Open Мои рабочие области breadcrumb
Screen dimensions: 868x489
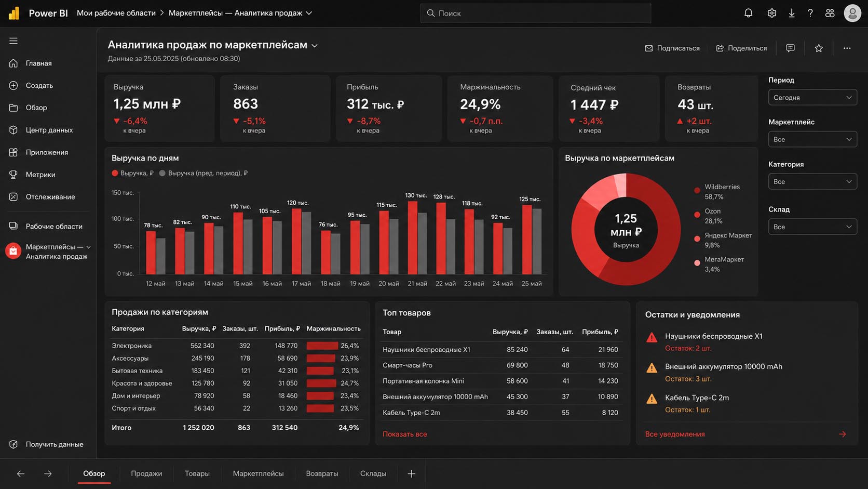(x=116, y=13)
